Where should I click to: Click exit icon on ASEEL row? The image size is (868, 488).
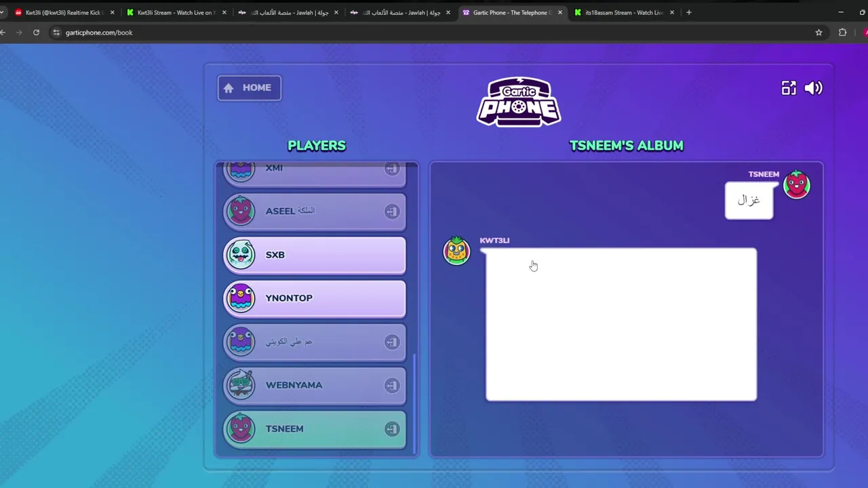[391, 211]
